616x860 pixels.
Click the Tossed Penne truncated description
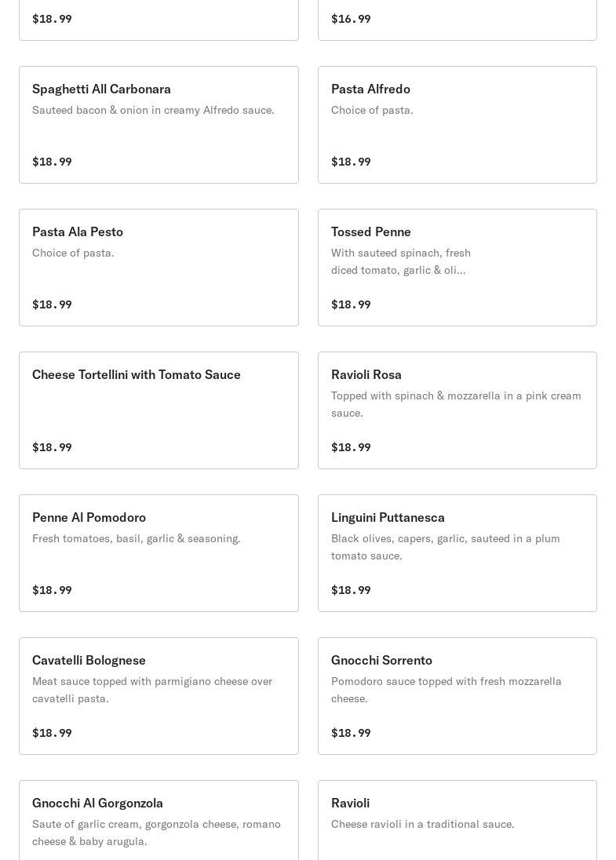click(x=400, y=261)
